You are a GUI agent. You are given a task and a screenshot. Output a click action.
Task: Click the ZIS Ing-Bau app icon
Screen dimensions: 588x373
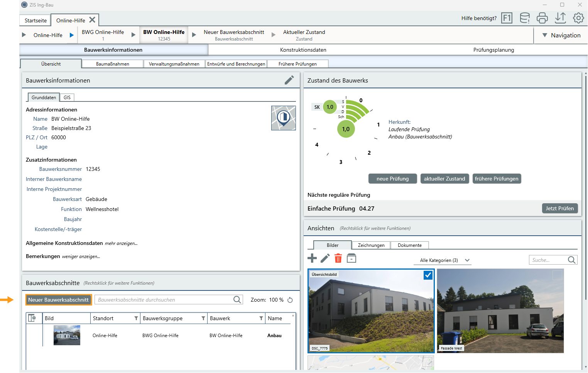(24, 5)
